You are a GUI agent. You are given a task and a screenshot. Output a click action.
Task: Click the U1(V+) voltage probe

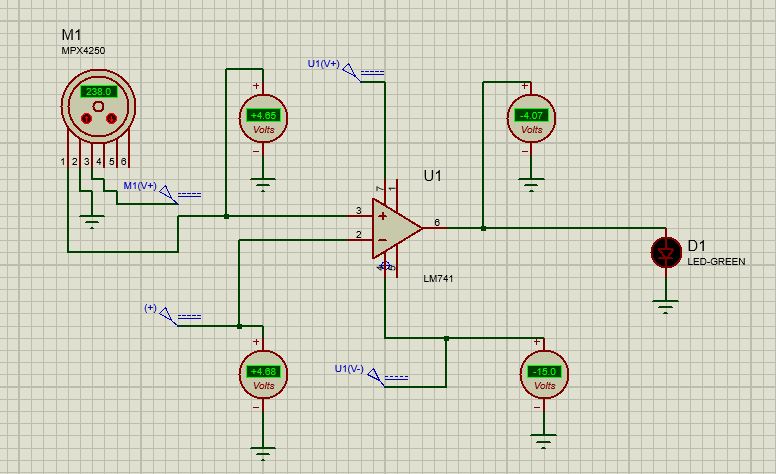click(x=352, y=72)
